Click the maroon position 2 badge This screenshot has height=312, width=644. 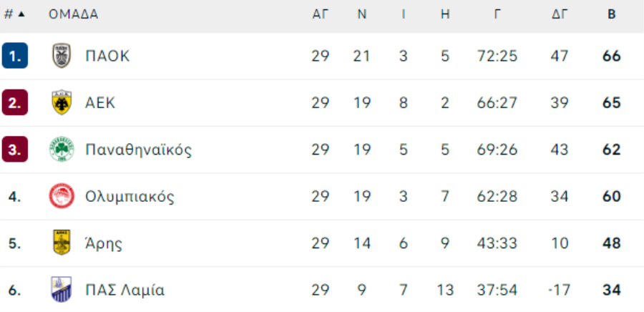pos(14,103)
